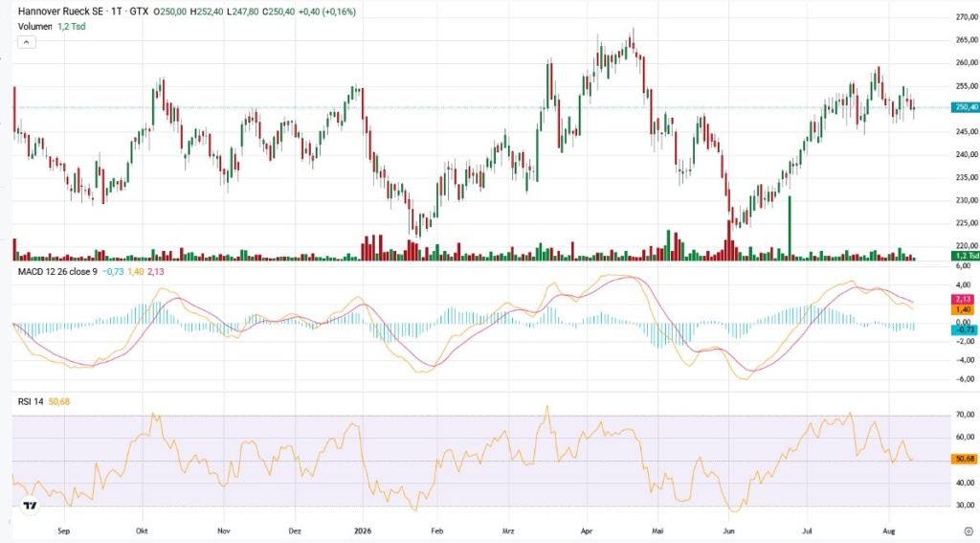Click the Okt label on time axis

click(142, 532)
